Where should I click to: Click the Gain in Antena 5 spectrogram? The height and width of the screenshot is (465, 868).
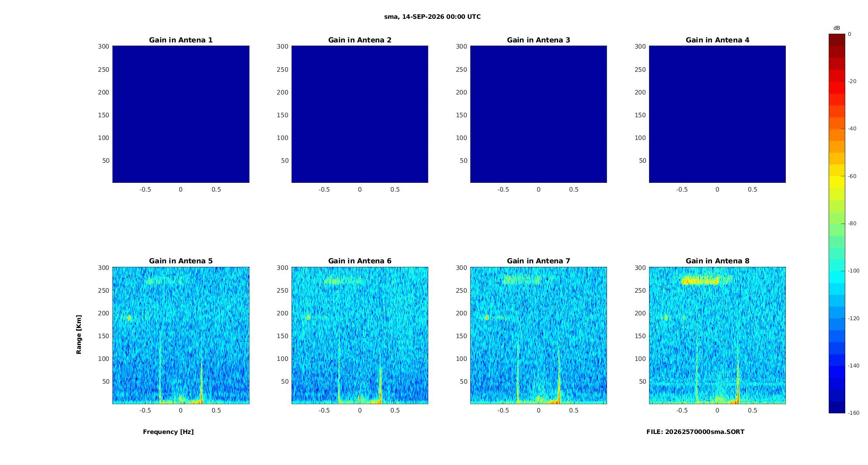(x=181, y=336)
